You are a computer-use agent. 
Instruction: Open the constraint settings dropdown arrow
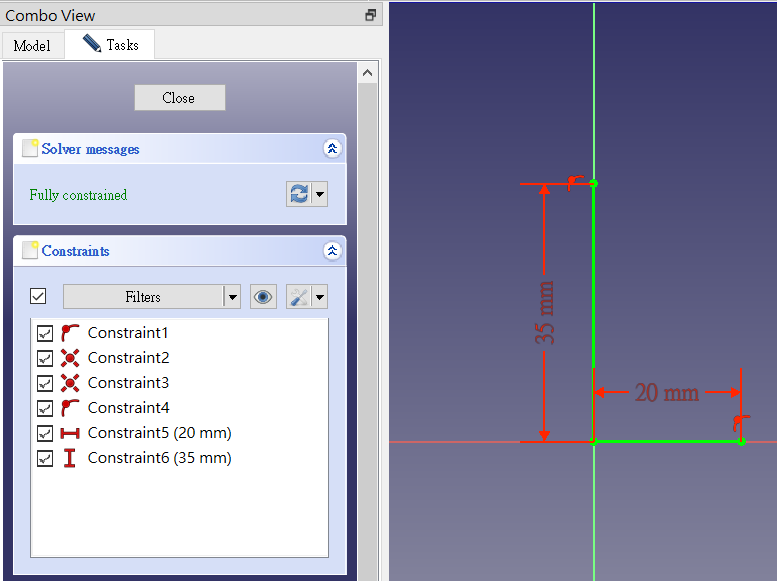click(320, 296)
